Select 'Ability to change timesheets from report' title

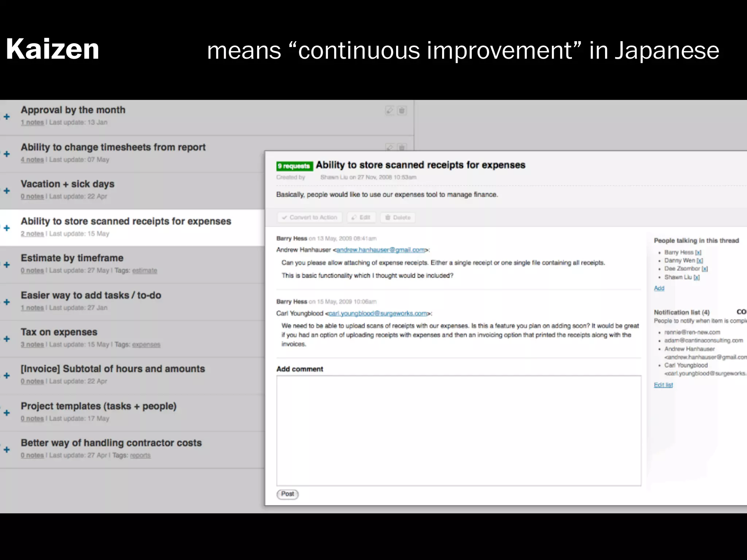point(113,147)
